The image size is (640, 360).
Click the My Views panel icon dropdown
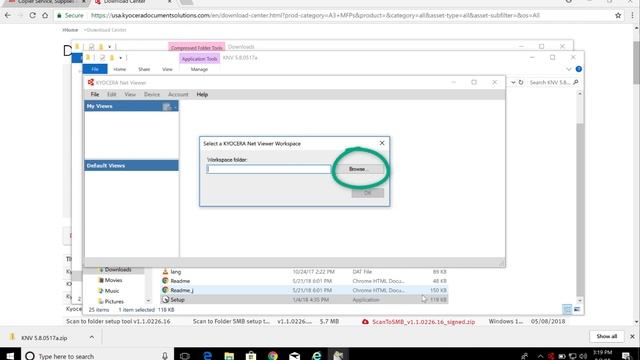(169, 107)
